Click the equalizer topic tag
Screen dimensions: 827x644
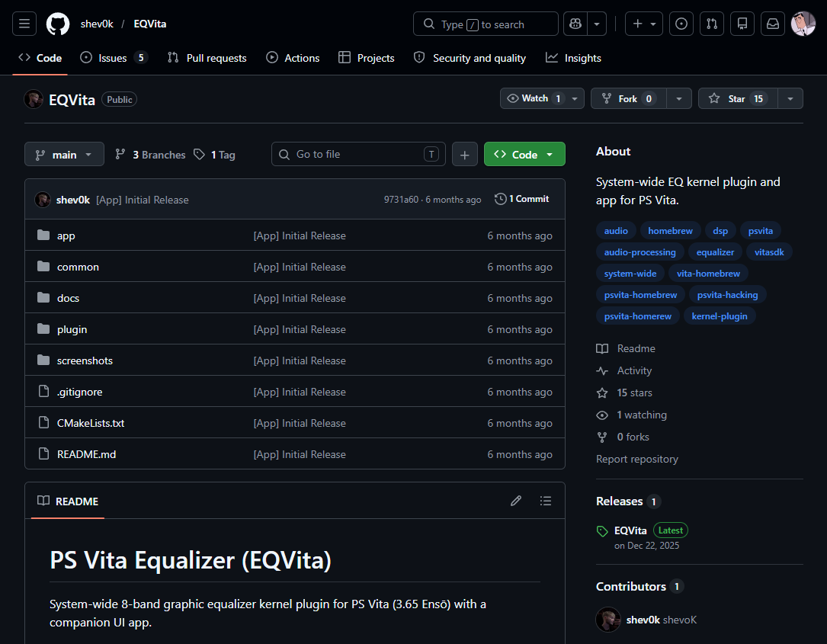715,252
